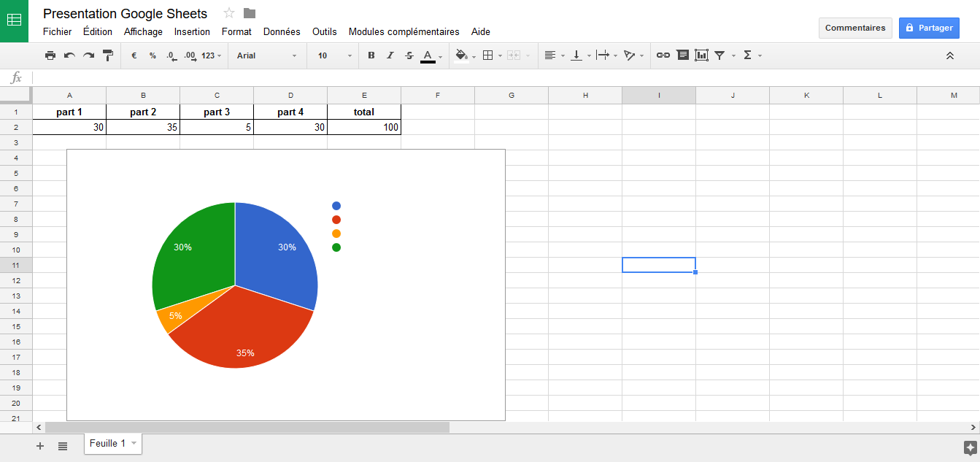Open the Données menu
The height and width of the screenshot is (462, 980).
pos(281,31)
